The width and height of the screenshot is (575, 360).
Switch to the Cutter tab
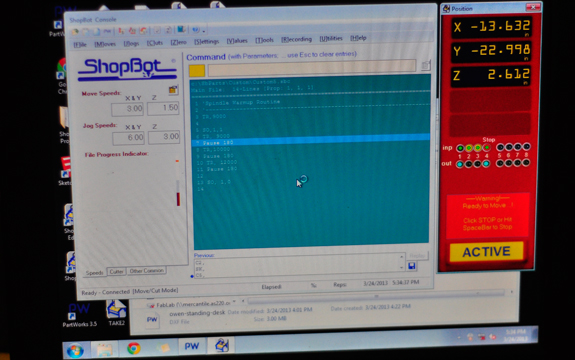tap(116, 272)
